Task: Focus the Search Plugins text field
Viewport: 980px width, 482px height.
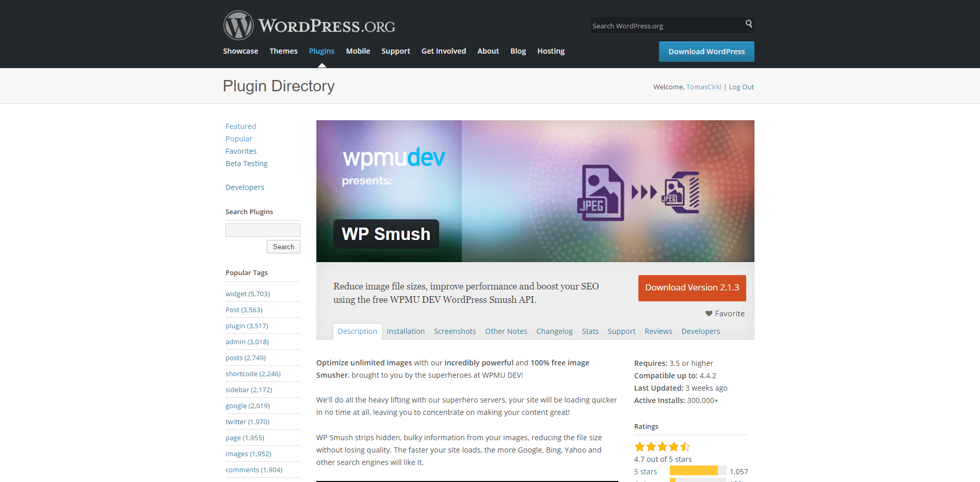Action: click(x=263, y=230)
